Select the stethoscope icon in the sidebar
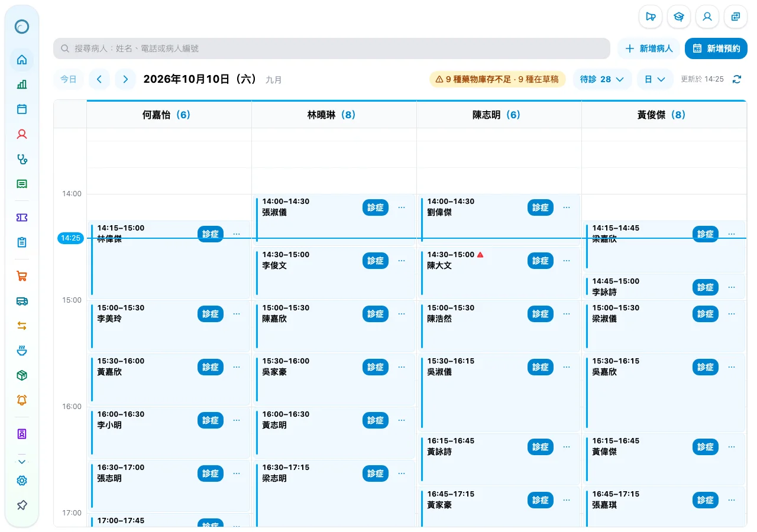Screen dimensions: 757x532 pos(22,159)
